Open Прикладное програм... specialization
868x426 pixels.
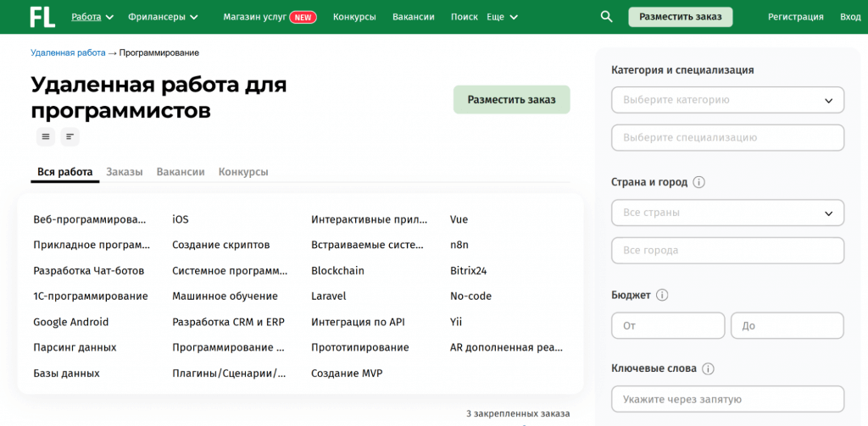tap(92, 245)
